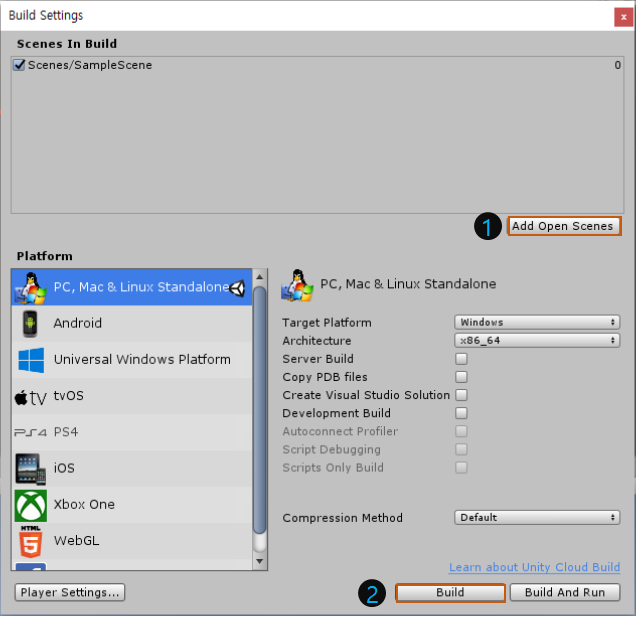Click the scene index 0 value
Image resolution: width=636 pixels, height=623 pixels.
617,65
